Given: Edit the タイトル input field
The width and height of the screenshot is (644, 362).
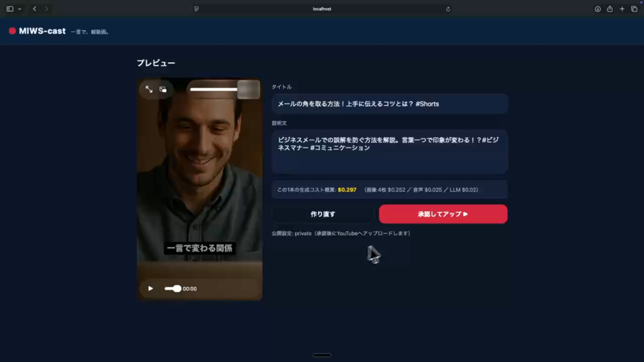Looking at the screenshot, I should (x=389, y=104).
